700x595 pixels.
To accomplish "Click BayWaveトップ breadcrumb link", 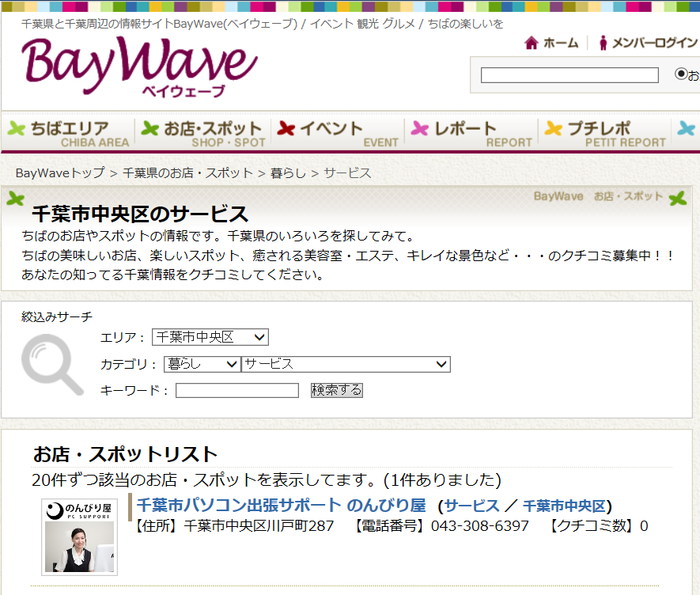I will click(60, 172).
